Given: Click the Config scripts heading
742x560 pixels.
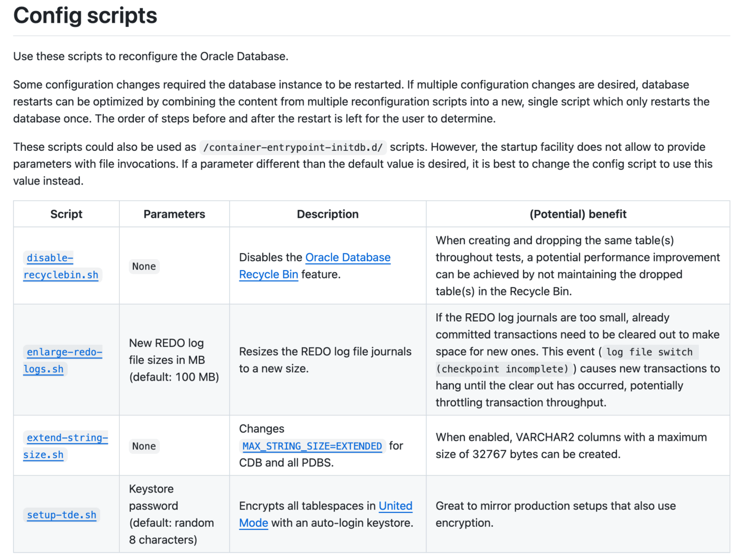Looking at the screenshot, I should 85,16.
